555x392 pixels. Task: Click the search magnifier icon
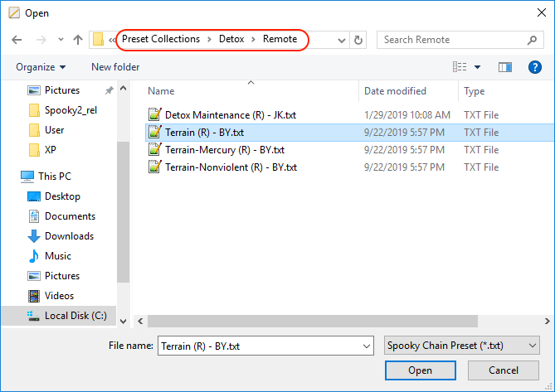coord(532,40)
